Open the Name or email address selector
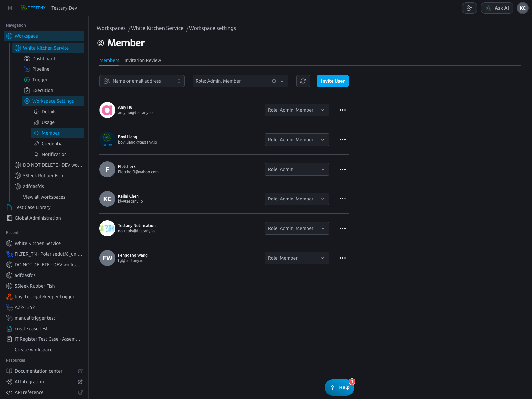The height and width of the screenshot is (399, 532). click(x=142, y=81)
